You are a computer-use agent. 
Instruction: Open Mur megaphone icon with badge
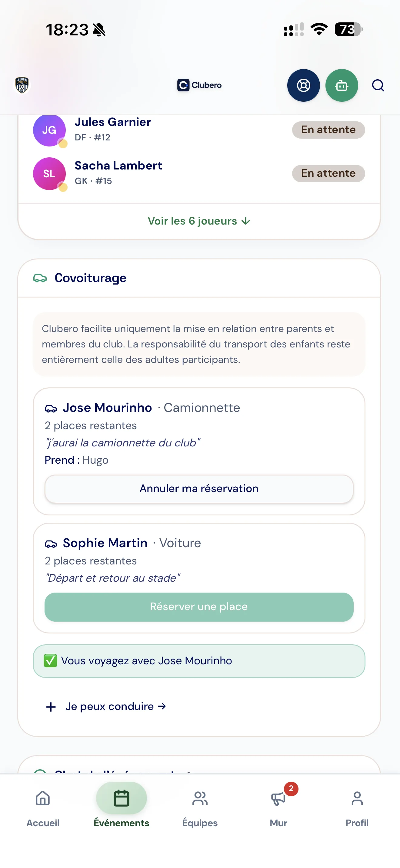click(278, 799)
